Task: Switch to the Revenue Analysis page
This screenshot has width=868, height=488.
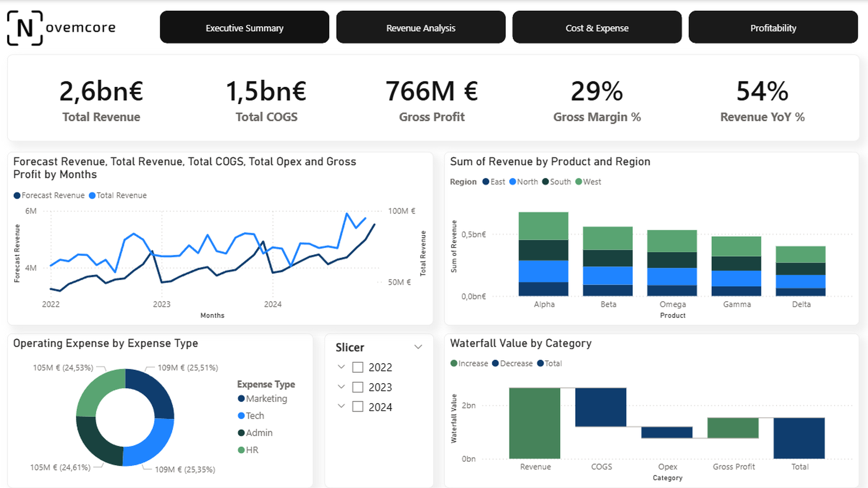Action: coord(421,28)
